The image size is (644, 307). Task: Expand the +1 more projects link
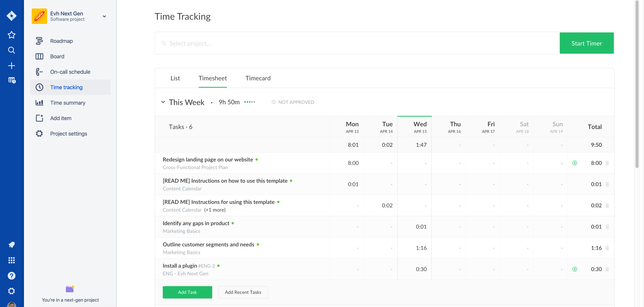(215, 210)
